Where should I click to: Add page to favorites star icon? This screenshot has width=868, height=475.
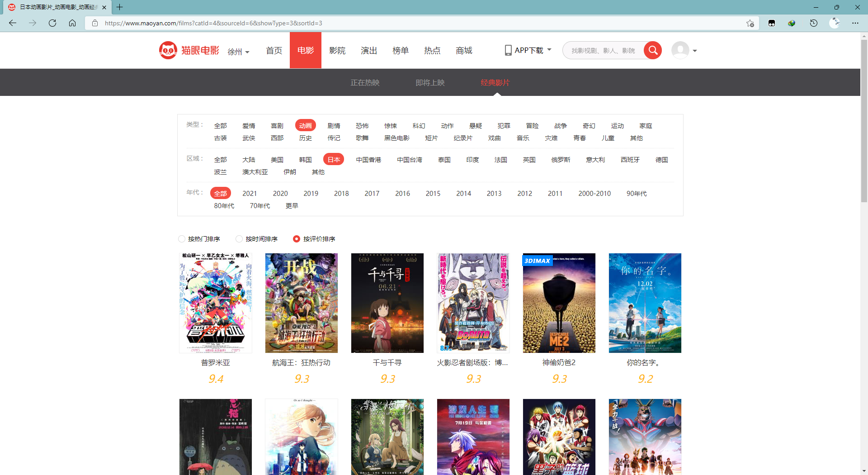tap(750, 23)
